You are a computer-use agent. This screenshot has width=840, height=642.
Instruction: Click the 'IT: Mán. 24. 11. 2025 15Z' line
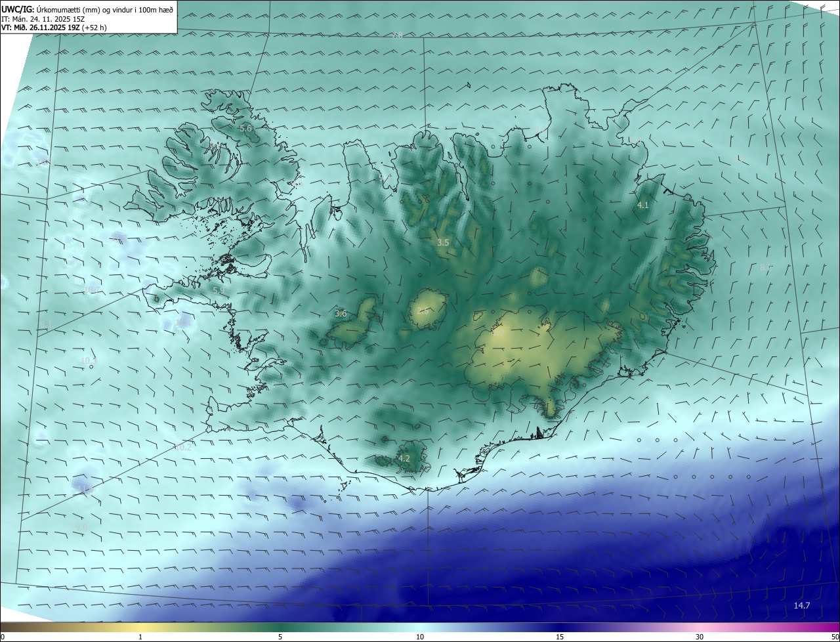coord(45,18)
